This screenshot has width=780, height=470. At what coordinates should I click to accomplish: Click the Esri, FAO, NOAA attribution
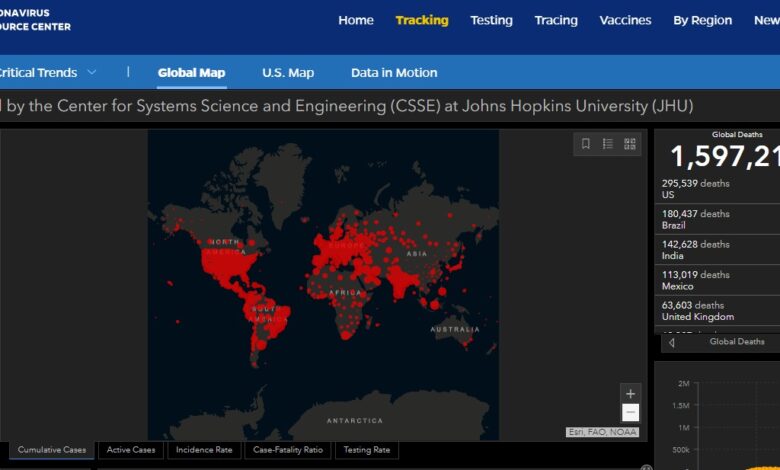coord(602,432)
